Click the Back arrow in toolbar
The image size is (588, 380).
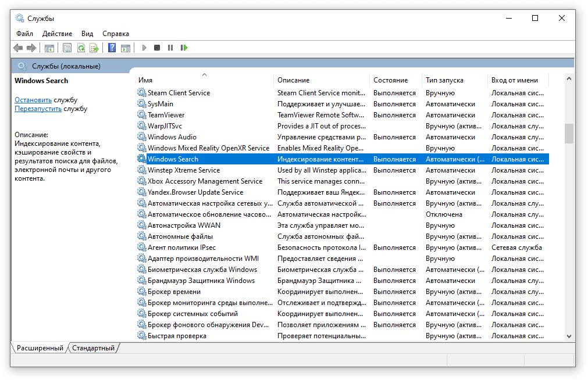coord(18,48)
